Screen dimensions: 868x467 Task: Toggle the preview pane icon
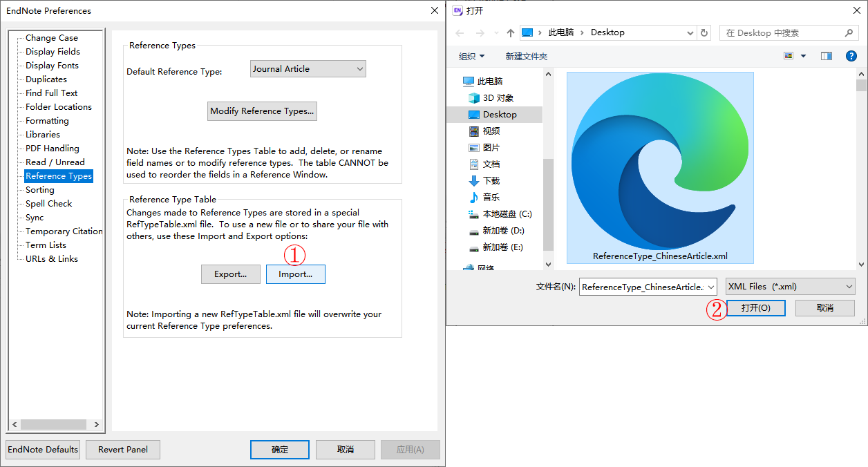click(826, 56)
